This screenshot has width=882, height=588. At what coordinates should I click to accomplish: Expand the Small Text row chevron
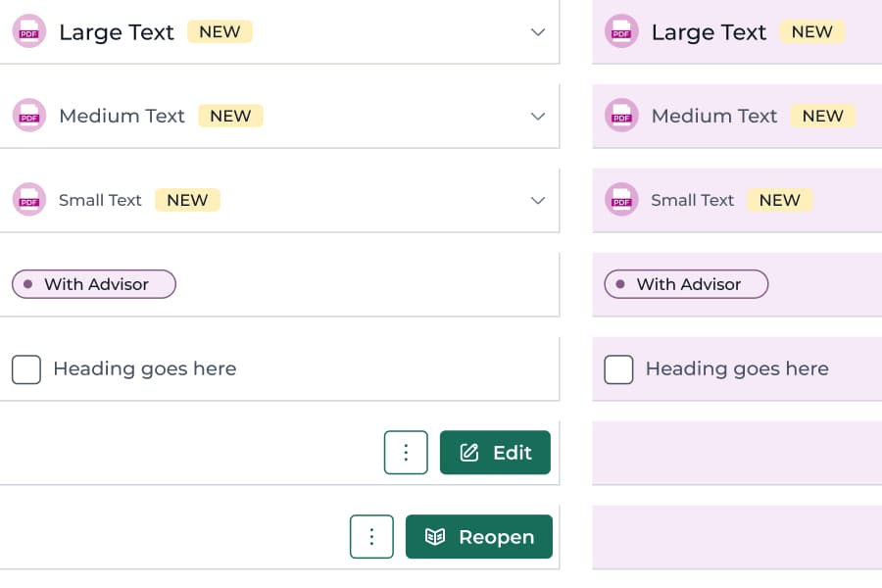[x=538, y=200]
